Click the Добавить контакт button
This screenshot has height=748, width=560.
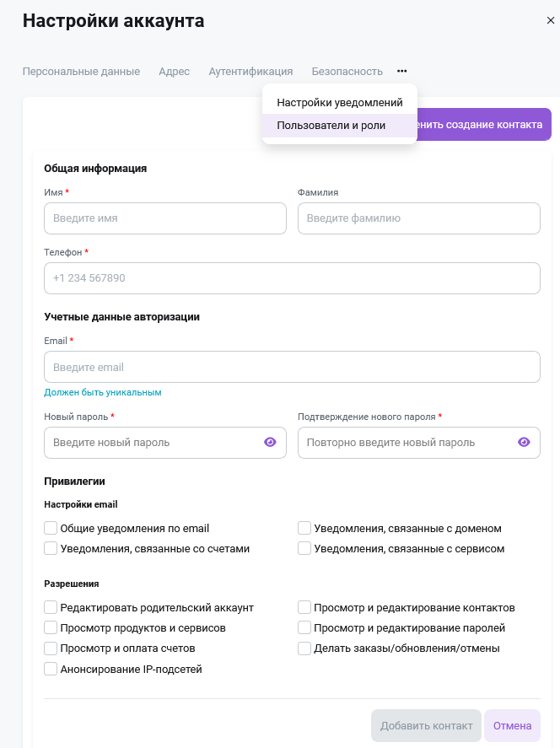(x=426, y=725)
